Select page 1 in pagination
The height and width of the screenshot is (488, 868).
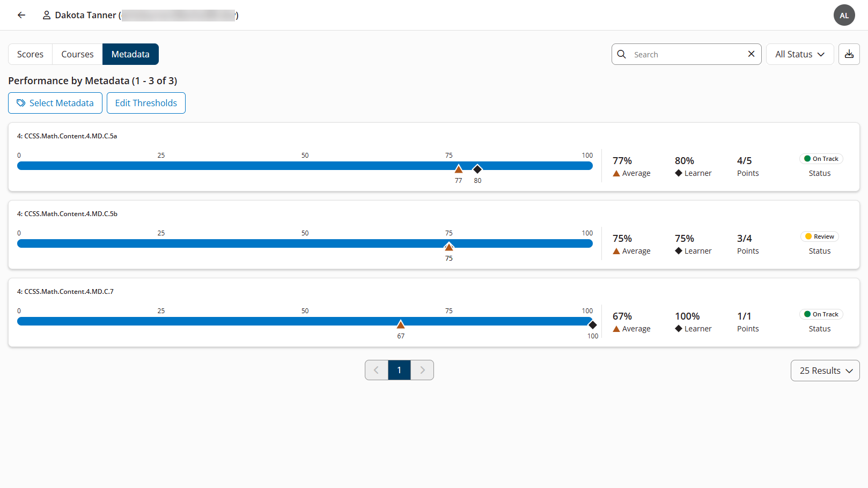[399, 370]
